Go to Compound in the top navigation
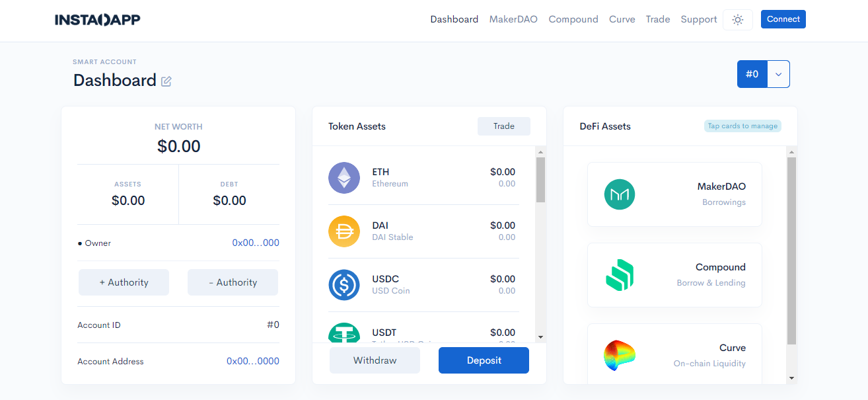 [573, 19]
